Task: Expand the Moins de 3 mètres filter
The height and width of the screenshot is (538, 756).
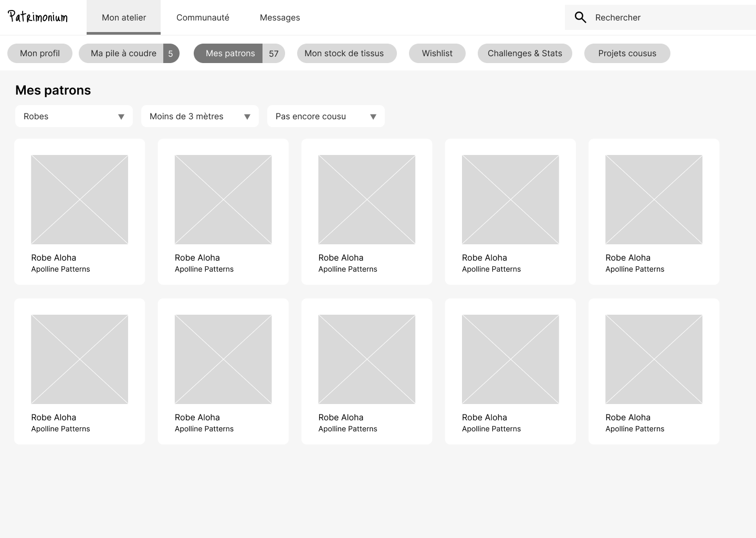Action: 199,116
